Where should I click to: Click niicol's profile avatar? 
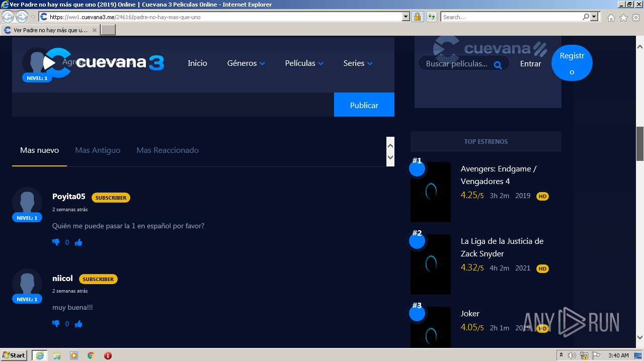[x=27, y=284]
